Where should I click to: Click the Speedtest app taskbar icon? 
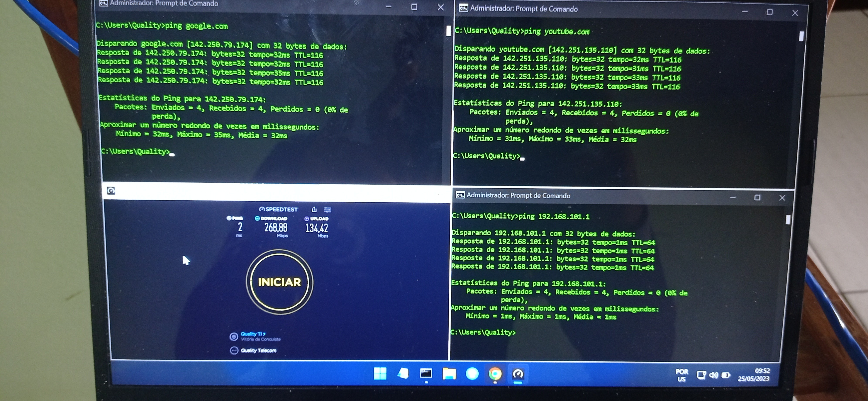pos(518,374)
